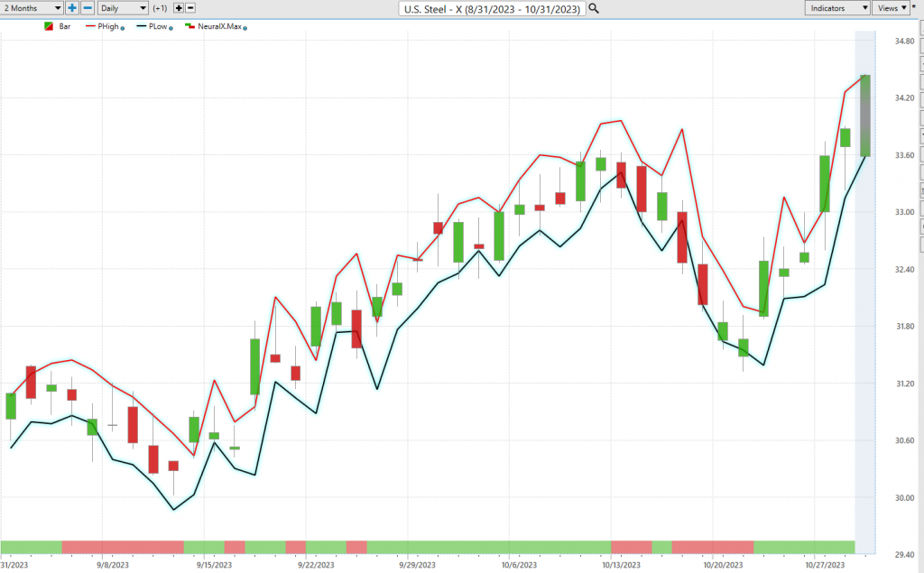
Task: Click the Bar legend icon
Action: tap(49, 26)
